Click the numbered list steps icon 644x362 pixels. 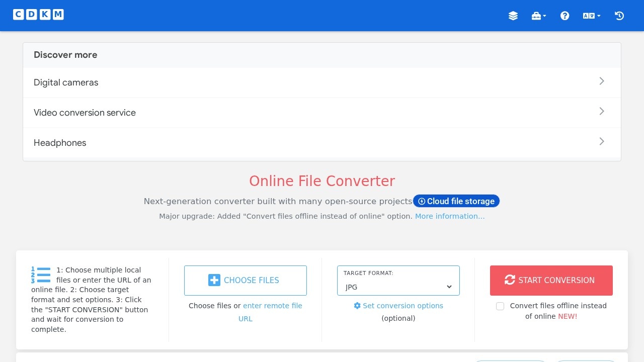click(41, 275)
